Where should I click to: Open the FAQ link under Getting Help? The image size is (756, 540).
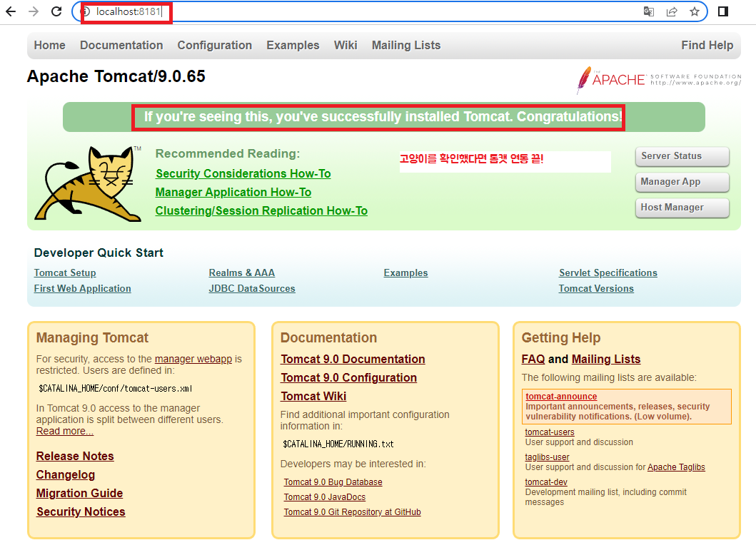[x=533, y=360]
